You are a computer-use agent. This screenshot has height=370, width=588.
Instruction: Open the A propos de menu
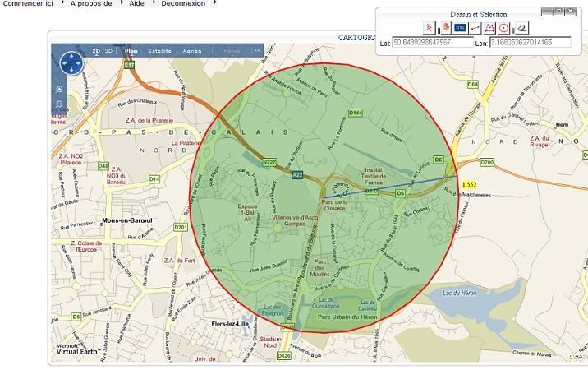click(91, 3)
